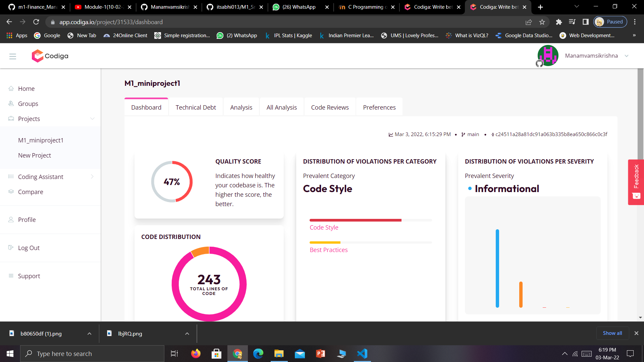644x362 pixels.
Task: Click the Best Practices yellow progress bar
Action: (325, 242)
